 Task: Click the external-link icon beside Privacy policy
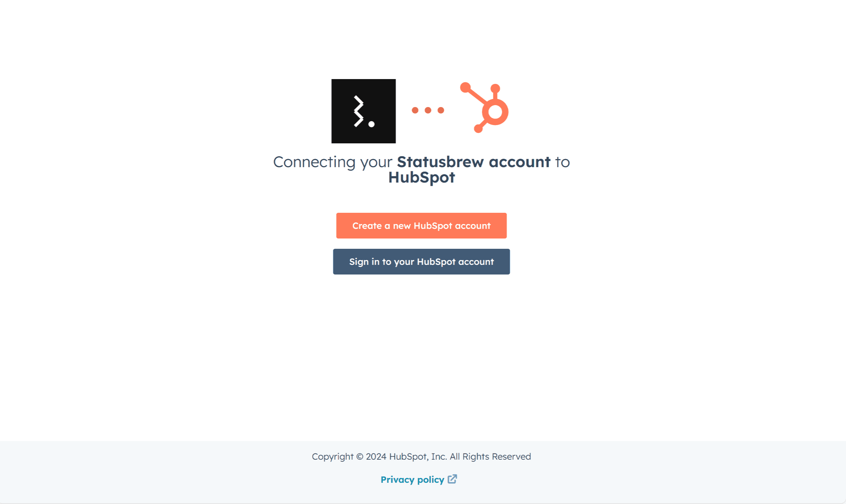click(452, 479)
